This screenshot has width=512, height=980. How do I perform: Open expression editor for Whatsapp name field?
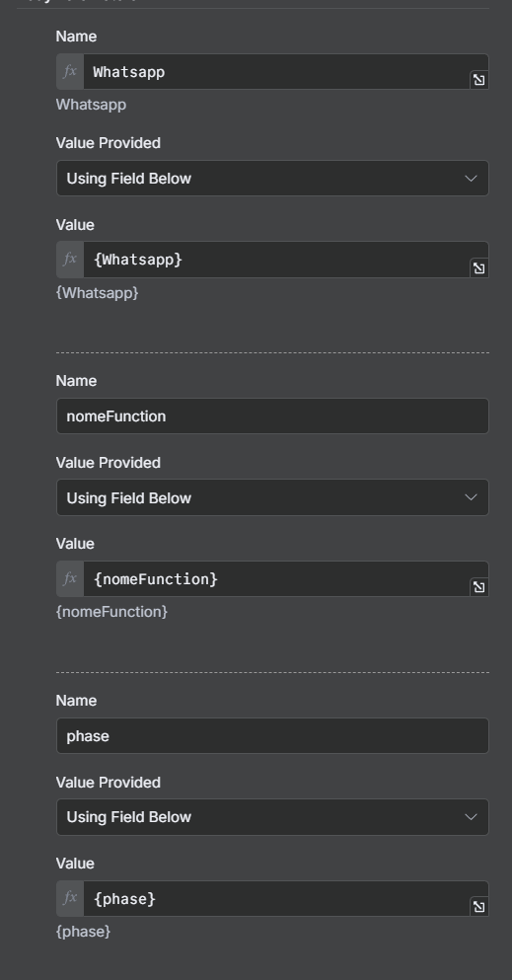point(478,79)
